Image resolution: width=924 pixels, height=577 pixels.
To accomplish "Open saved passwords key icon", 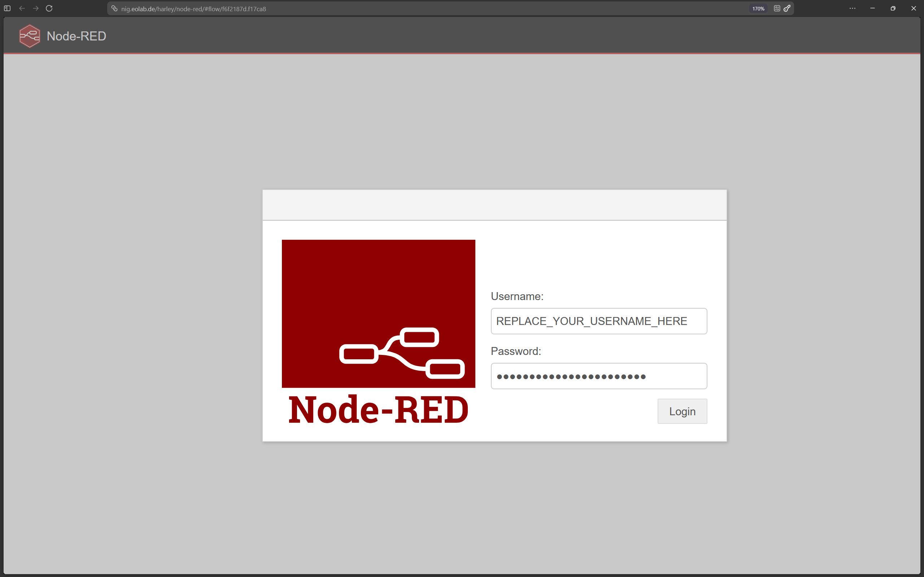I will click(x=787, y=8).
